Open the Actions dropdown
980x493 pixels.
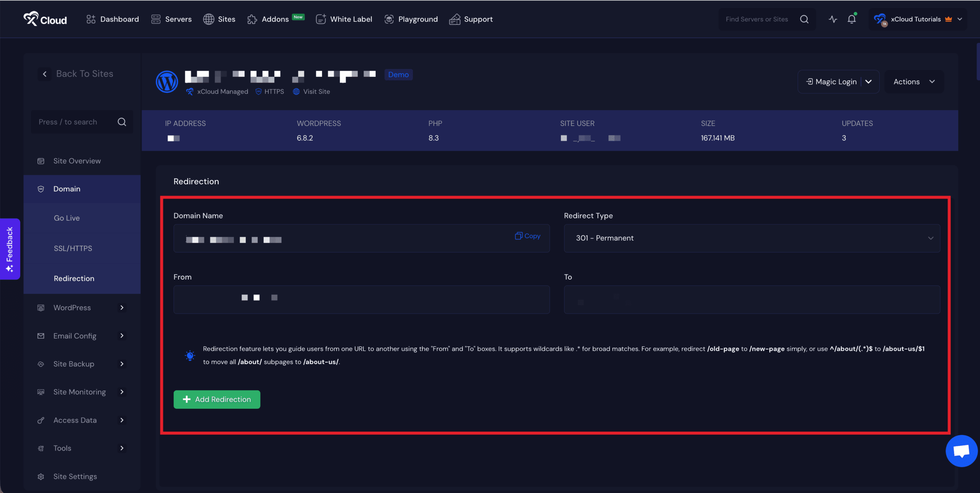point(914,81)
